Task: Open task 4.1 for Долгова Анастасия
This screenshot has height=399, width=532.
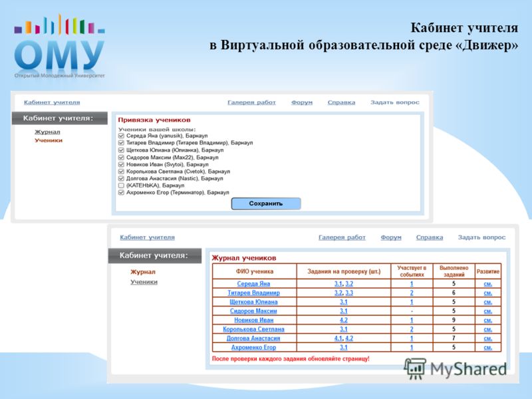Action: (x=338, y=338)
